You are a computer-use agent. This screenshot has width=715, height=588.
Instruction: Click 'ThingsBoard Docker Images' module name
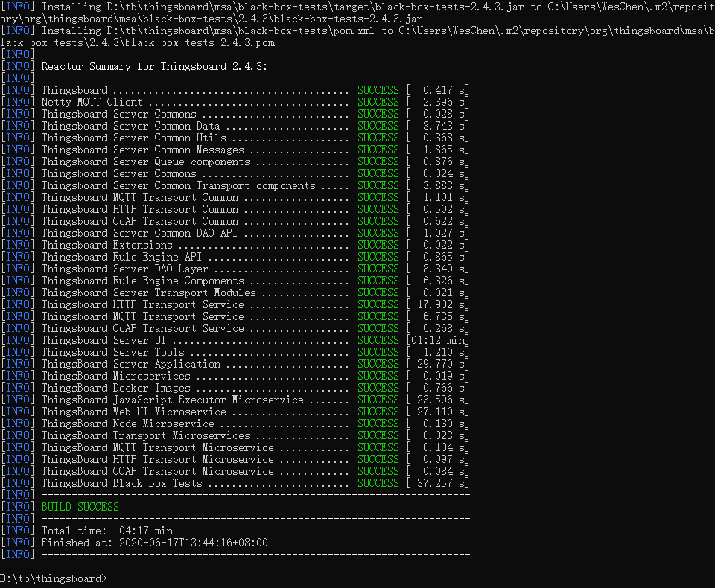[116, 388]
